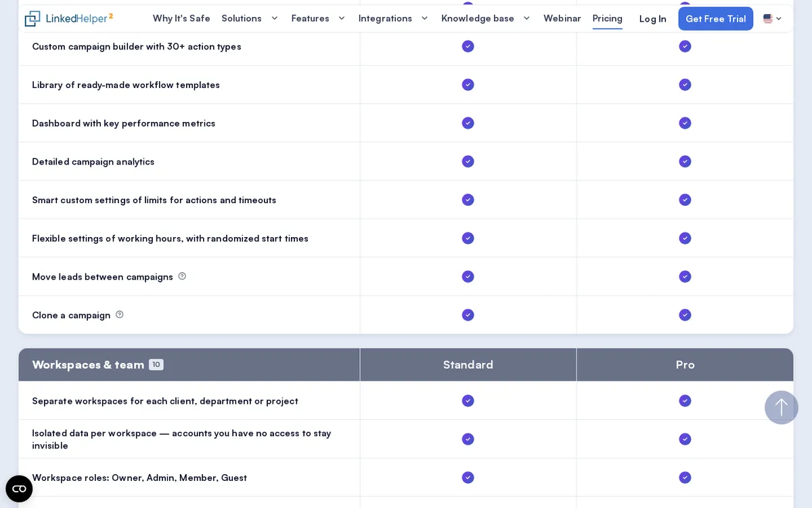Click Standard checkmark for workflow templates library
Screen dimensions: 812x508
[x=468, y=85]
